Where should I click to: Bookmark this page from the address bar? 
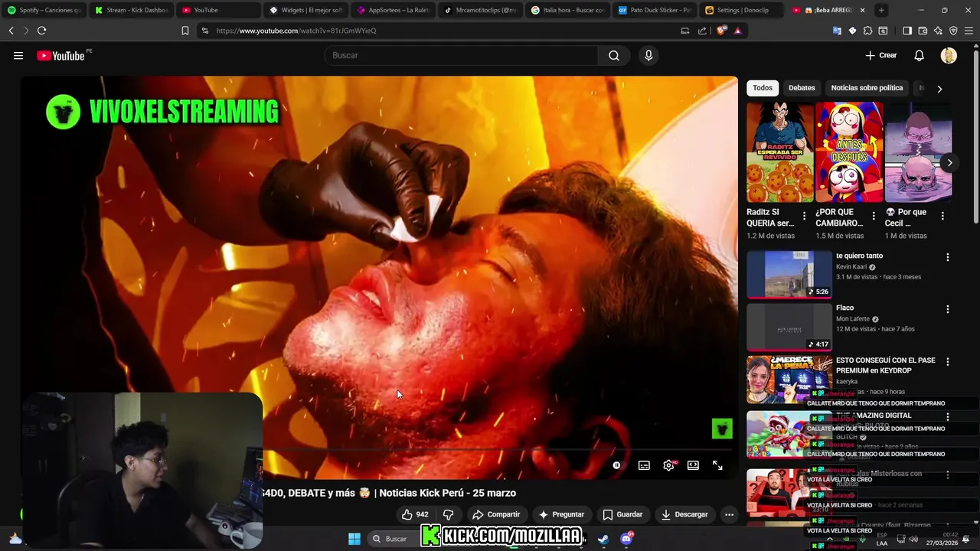click(185, 31)
